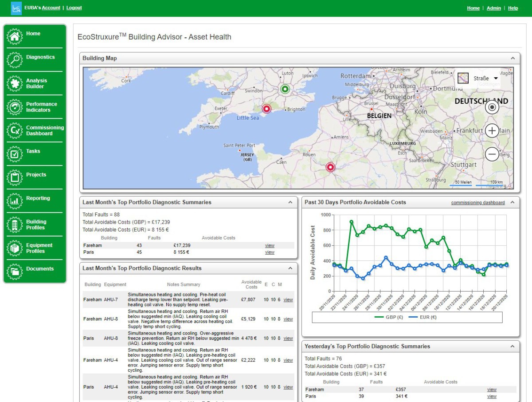Viewport: 532px width, 402px height.
Task: Select Diagnostics in the sidebar menu
Action: (40, 57)
